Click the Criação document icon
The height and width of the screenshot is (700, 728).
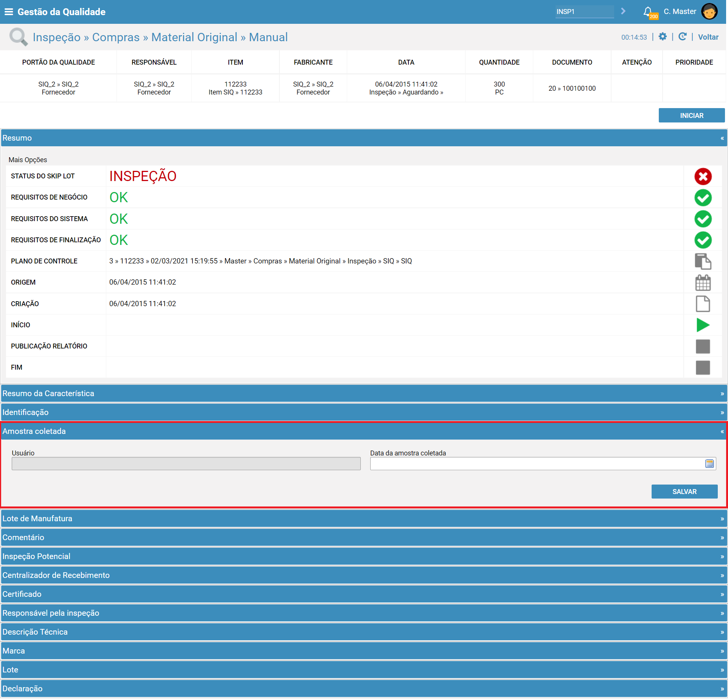pyautogui.click(x=703, y=304)
